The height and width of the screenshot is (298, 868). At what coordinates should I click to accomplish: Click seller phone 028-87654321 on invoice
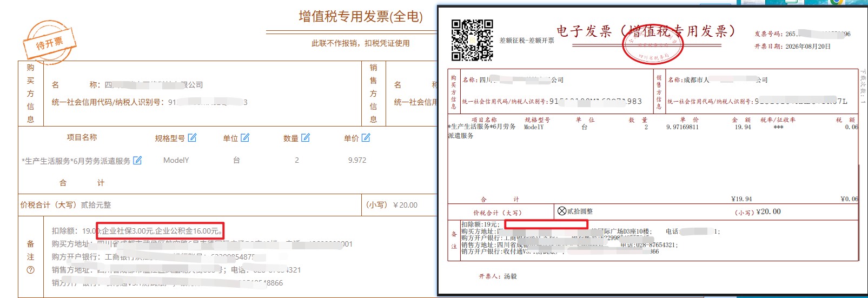point(648,245)
